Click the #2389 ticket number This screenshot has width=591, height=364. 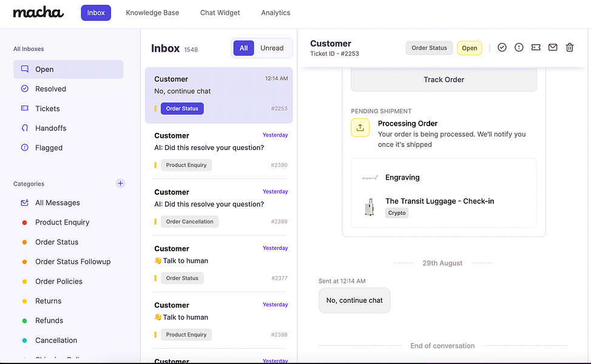click(x=279, y=221)
